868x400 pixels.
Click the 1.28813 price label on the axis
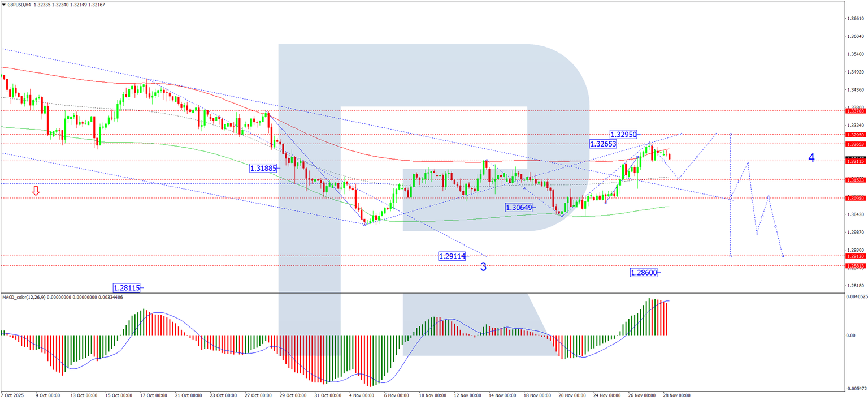[x=855, y=265]
